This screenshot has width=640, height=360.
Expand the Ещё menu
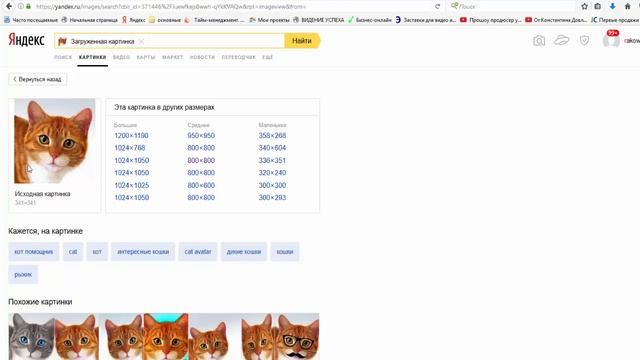tap(267, 57)
